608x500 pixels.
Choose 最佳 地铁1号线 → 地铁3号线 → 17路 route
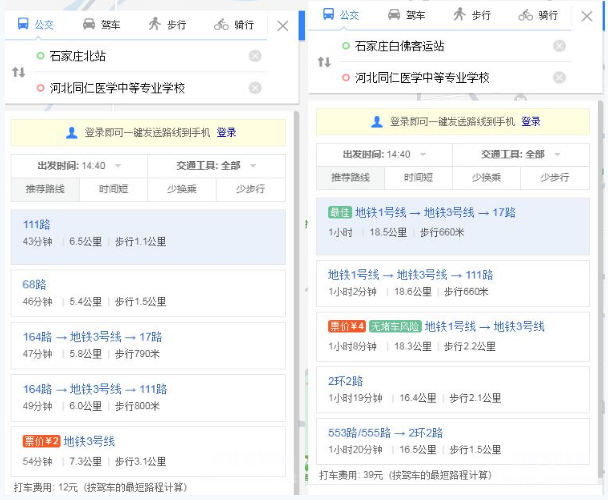coord(453,226)
